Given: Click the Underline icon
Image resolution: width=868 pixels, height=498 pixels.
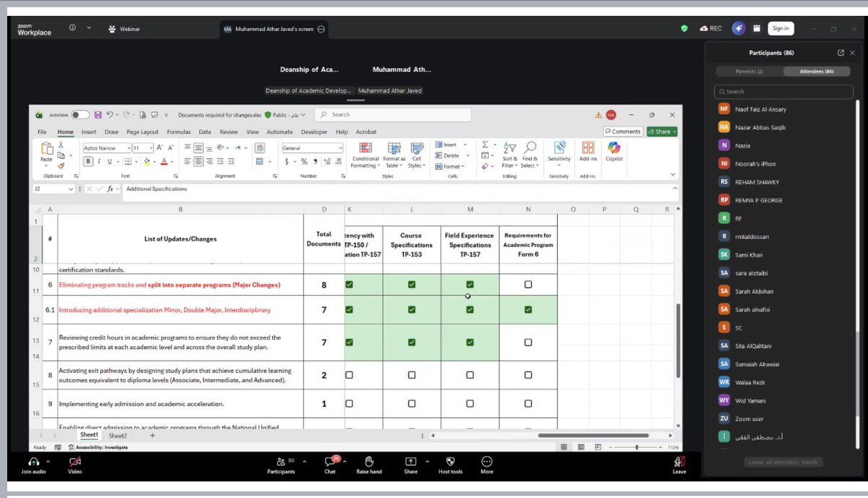Looking at the screenshot, I should pos(109,161).
